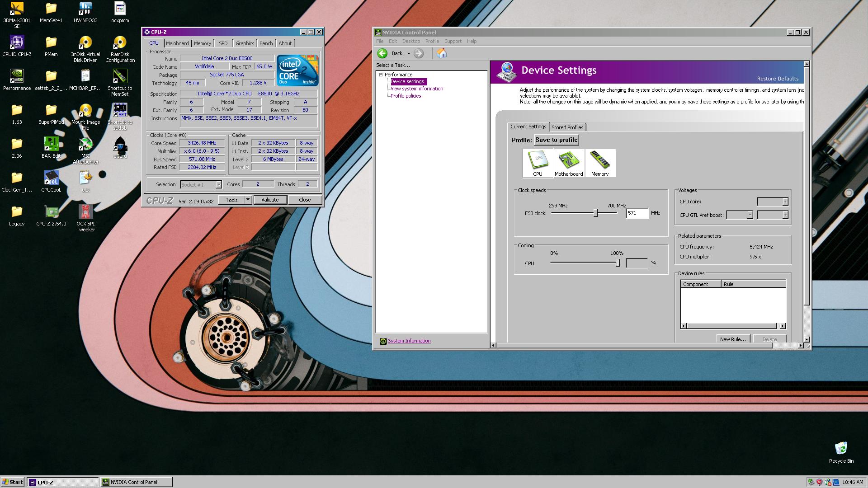This screenshot has width=868, height=488.
Task: Open the Back history dropdown arrow
Action: pos(409,53)
